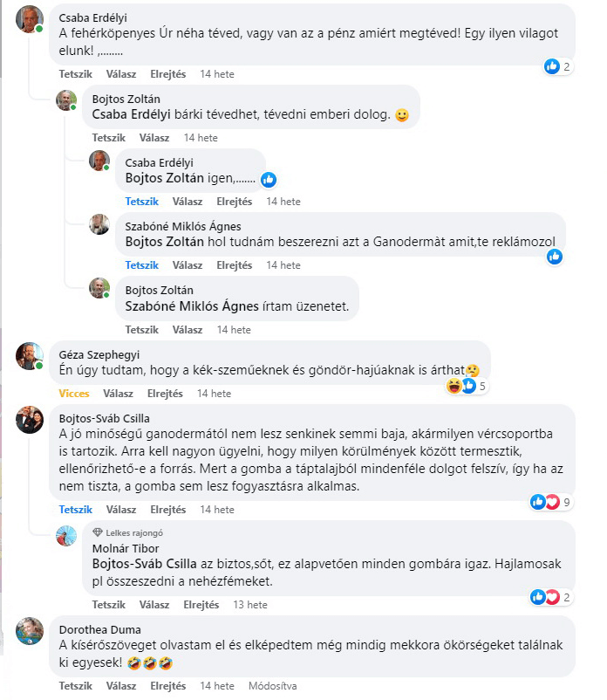Click like reaction on Szabóné's reply

555,257
